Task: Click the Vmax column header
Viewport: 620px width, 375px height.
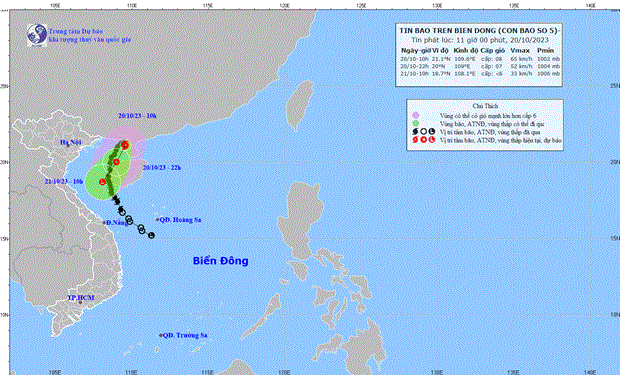Action: point(520,51)
